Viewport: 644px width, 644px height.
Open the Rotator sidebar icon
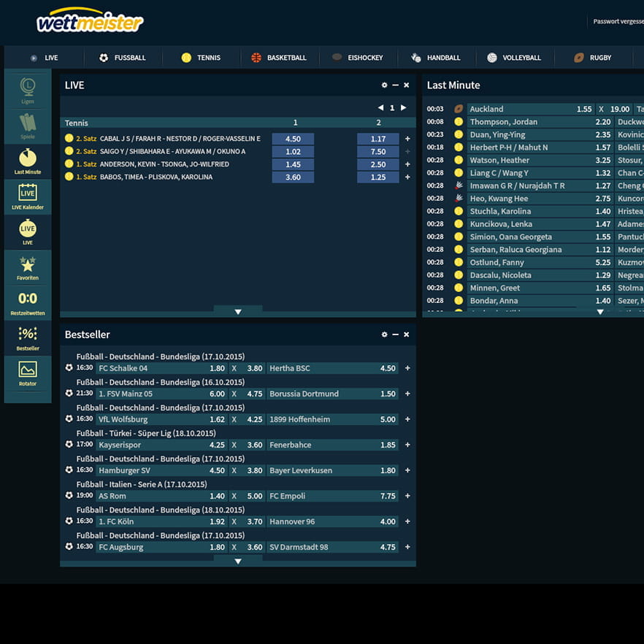[x=28, y=373]
